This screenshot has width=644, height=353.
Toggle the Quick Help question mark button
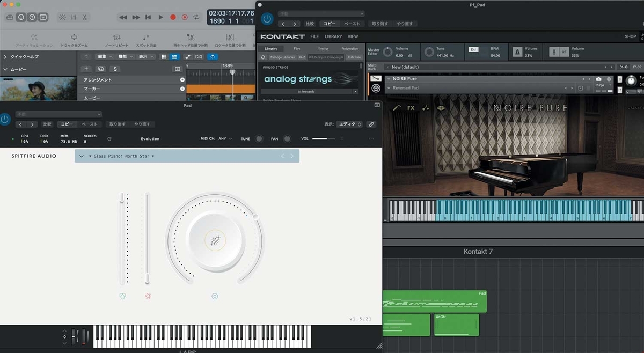(32, 17)
